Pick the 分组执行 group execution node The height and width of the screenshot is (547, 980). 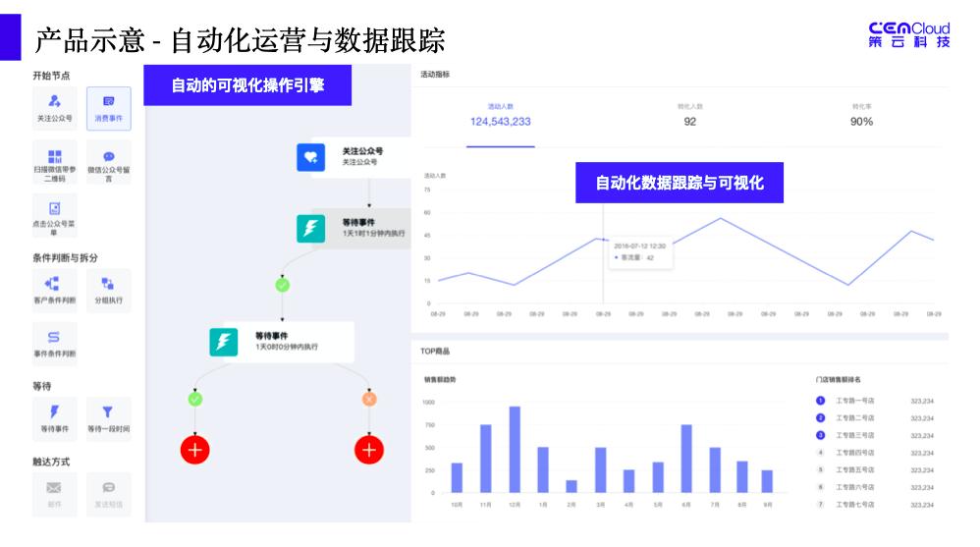[109, 291]
